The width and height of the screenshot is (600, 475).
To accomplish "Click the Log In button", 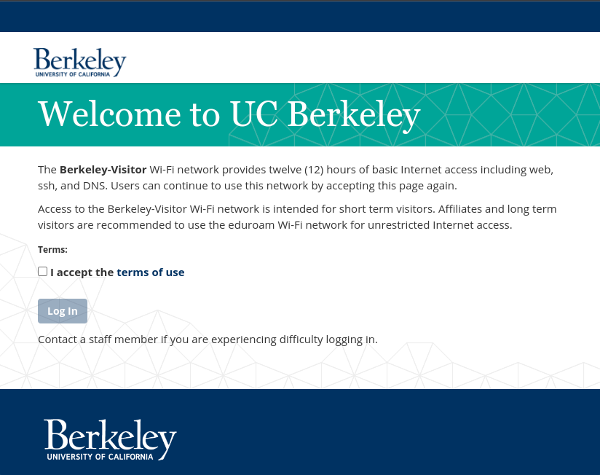I will 62,311.
